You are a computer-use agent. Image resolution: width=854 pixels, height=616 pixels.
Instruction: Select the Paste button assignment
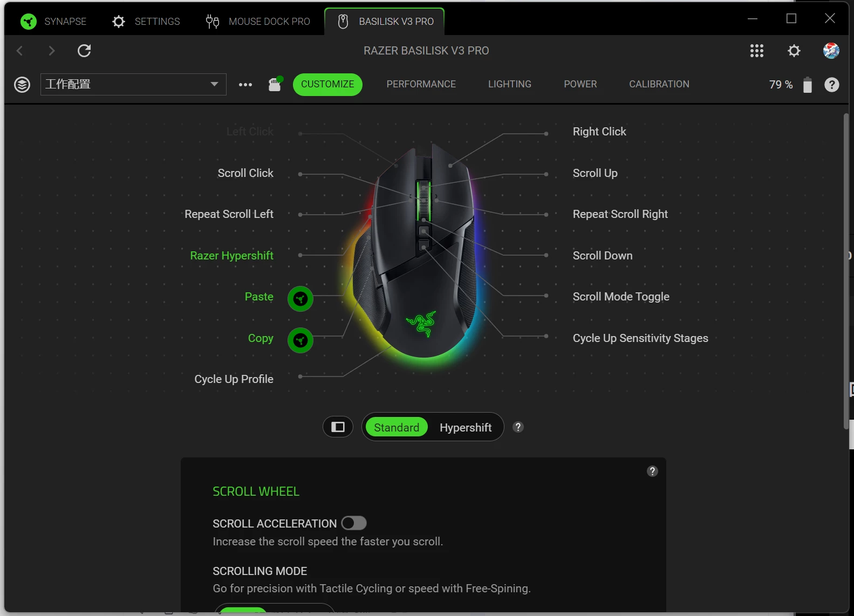(x=259, y=297)
